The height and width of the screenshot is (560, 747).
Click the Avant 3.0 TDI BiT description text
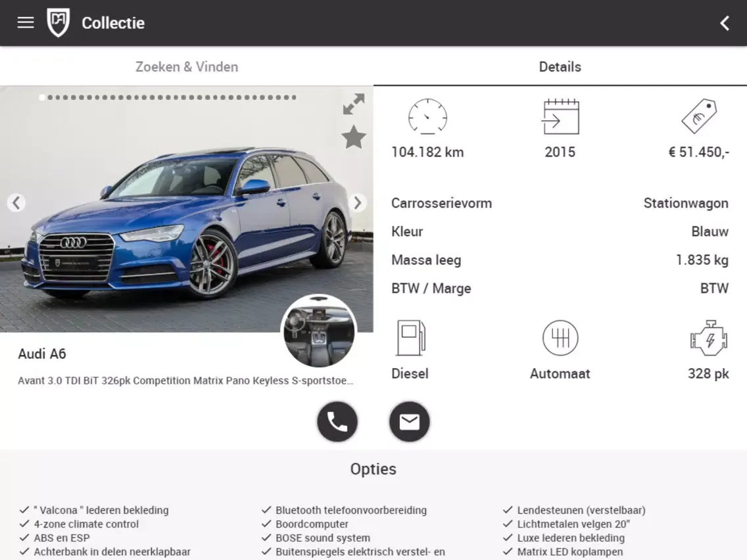(x=186, y=381)
